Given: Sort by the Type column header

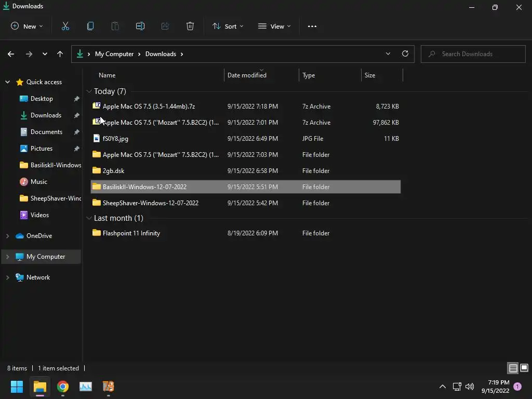Looking at the screenshot, I should (309, 75).
